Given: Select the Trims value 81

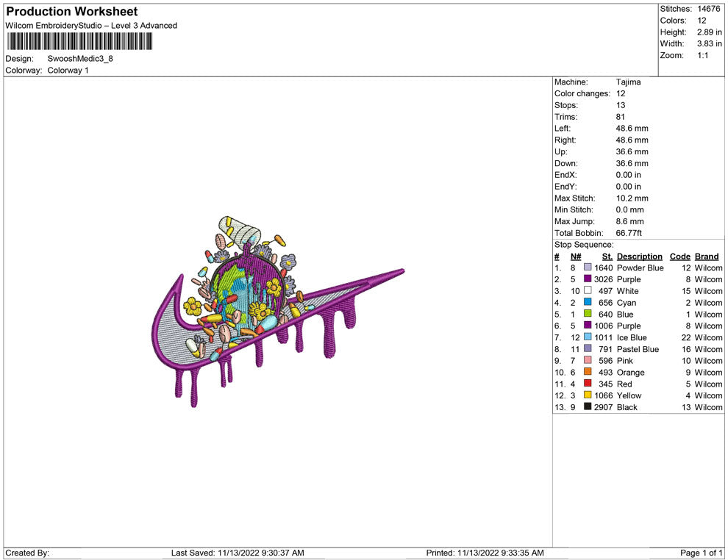Looking at the screenshot, I should [621, 116].
